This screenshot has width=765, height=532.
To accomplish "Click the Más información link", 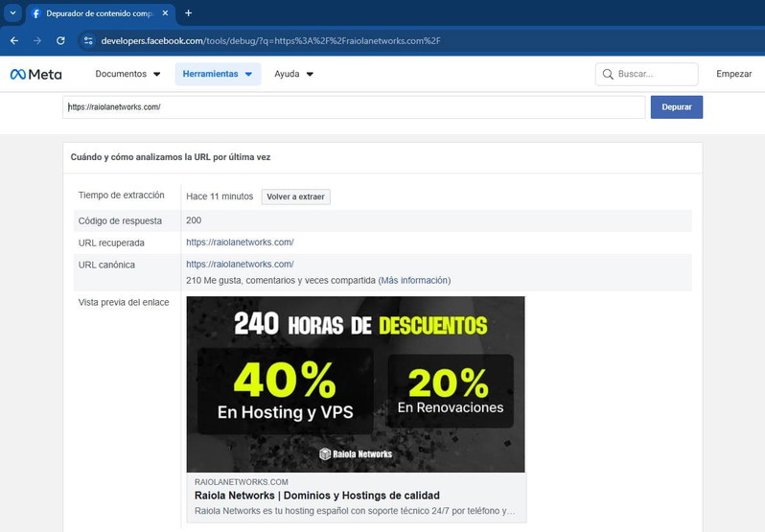I will pos(414,281).
